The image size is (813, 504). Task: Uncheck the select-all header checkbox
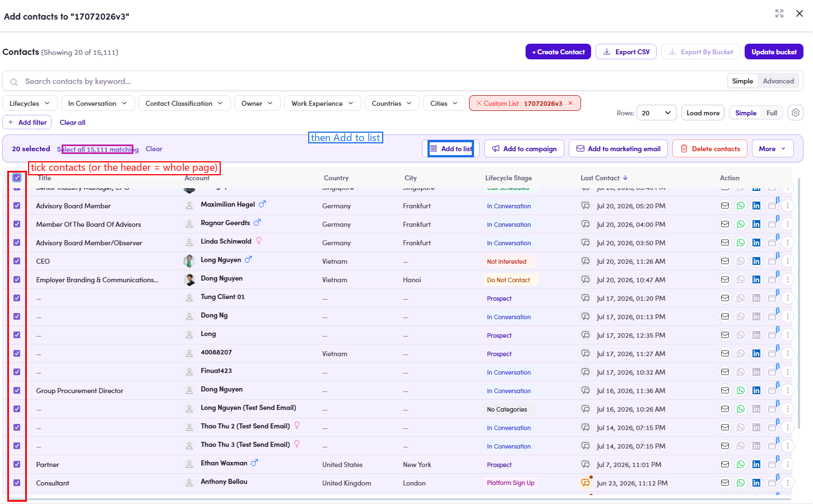click(x=17, y=178)
